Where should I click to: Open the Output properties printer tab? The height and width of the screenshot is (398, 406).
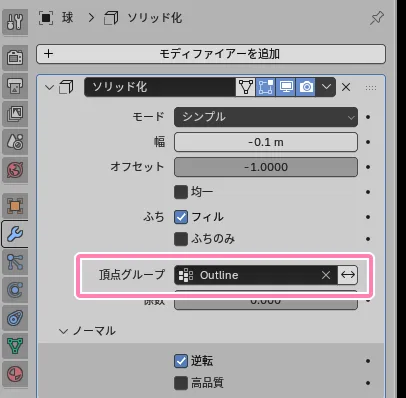click(x=15, y=86)
